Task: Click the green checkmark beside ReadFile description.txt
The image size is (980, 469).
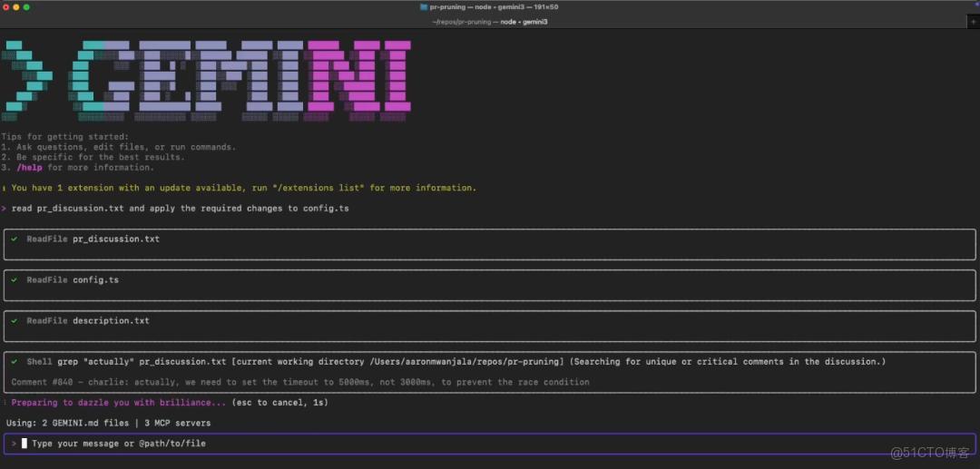Action: click(x=14, y=320)
